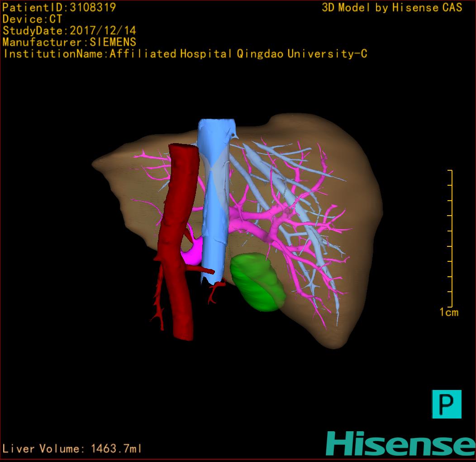Click the Hisense logo
The height and width of the screenshot is (462, 476).
point(401,443)
